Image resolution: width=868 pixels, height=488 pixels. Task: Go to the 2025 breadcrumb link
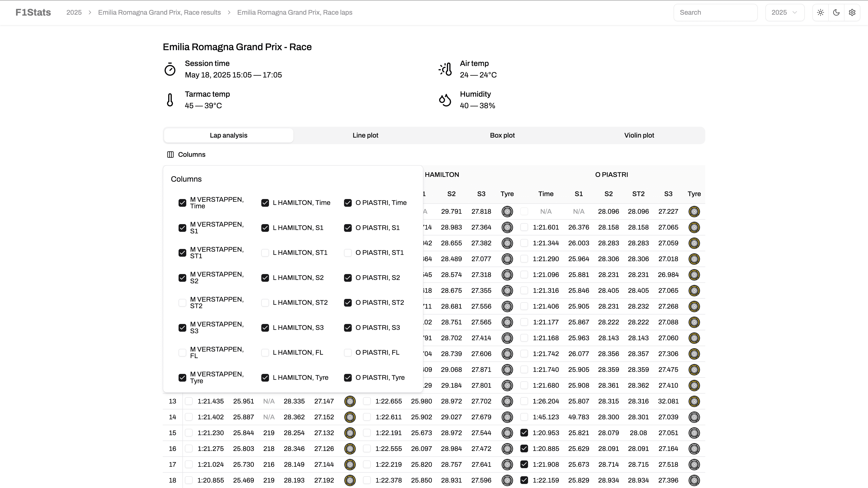click(x=74, y=12)
